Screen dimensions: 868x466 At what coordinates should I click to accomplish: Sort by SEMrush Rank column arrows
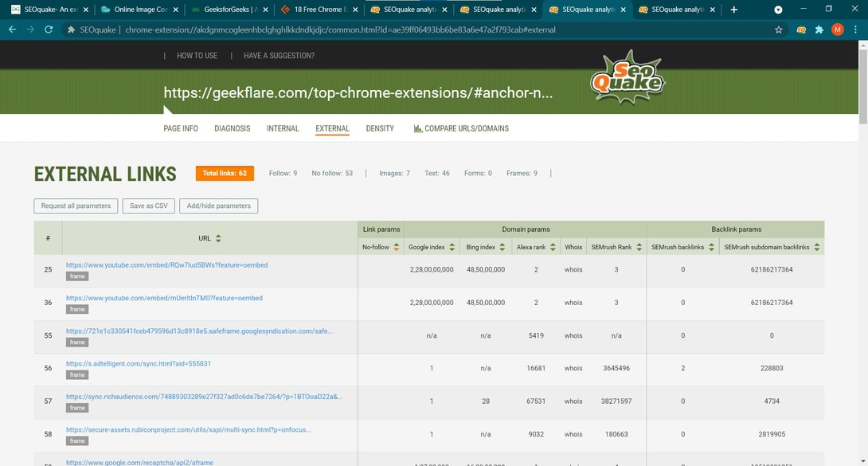click(639, 247)
